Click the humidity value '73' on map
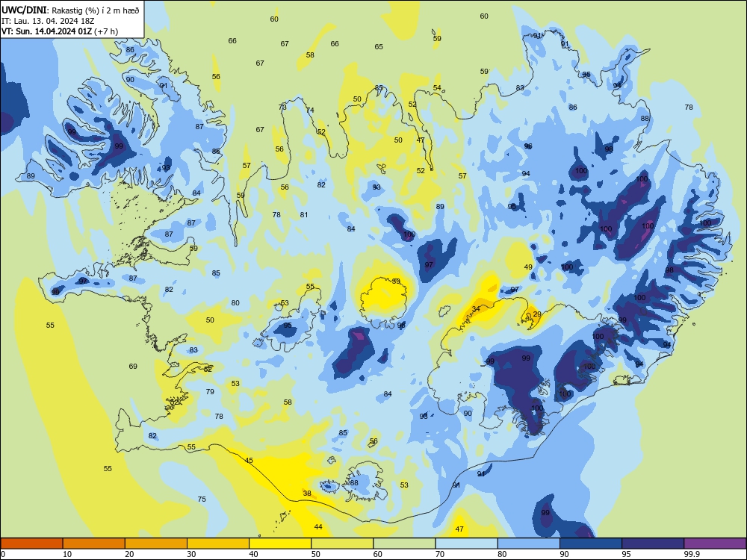 click(282, 107)
